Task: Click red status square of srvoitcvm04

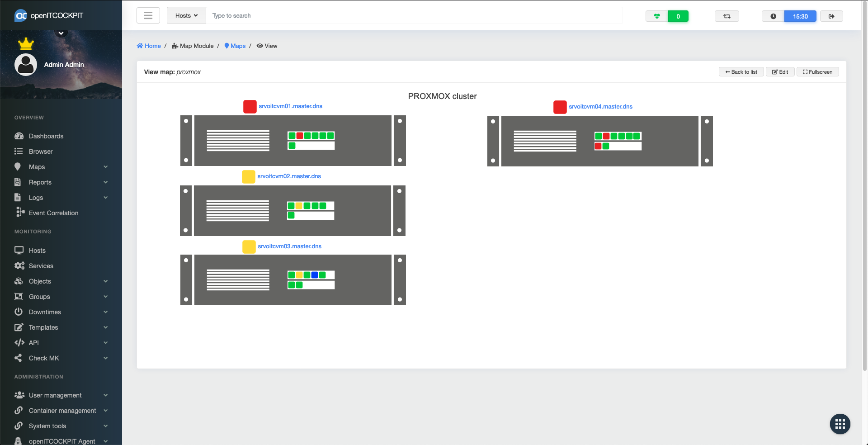Action: pyautogui.click(x=560, y=107)
